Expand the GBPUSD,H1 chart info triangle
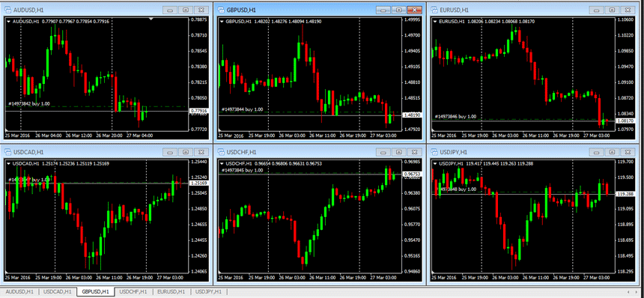This screenshot has height=298, width=644. (x=222, y=22)
